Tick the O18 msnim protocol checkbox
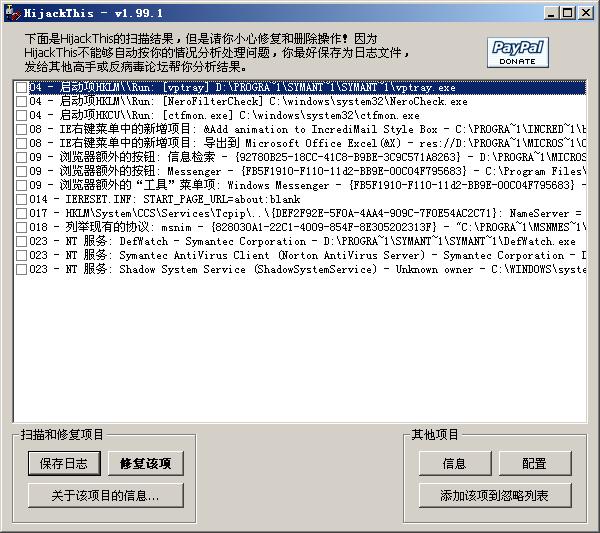600x533 pixels. pos(21,227)
